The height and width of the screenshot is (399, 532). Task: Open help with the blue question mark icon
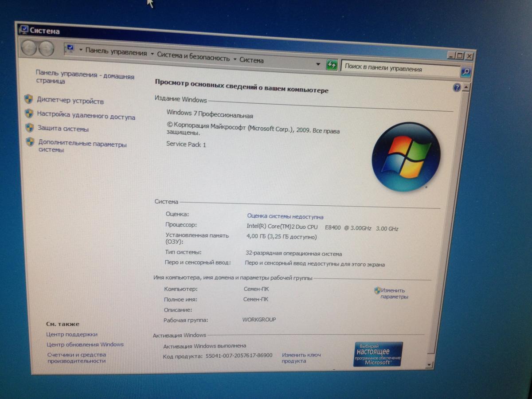(457, 87)
